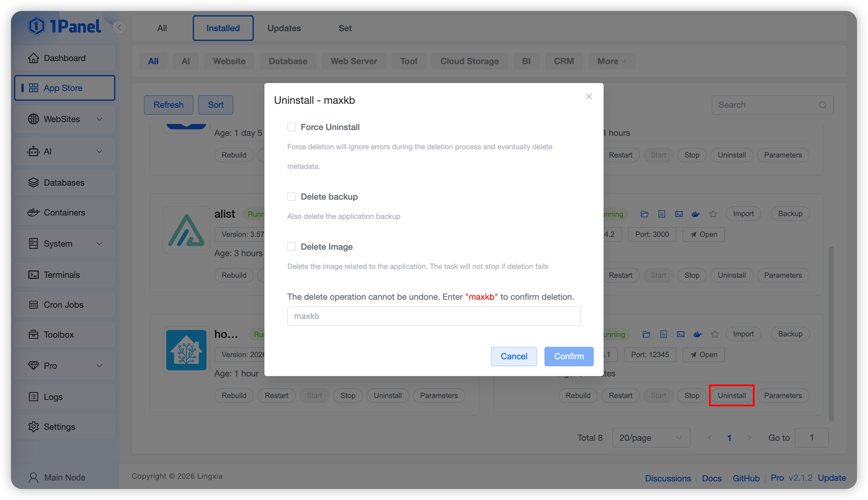Click the Toolbox icon in sidebar
This screenshot has height=500, width=868.
[33, 335]
